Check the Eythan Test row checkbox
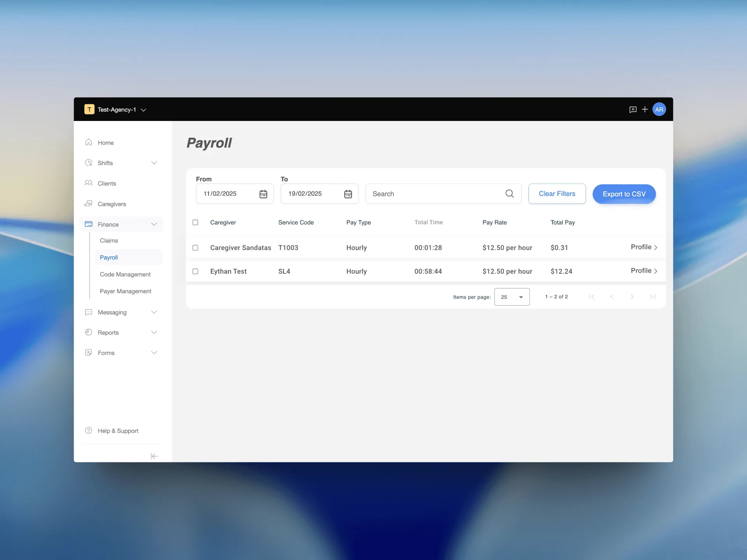The image size is (747, 560). pyautogui.click(x=195, y=271)
